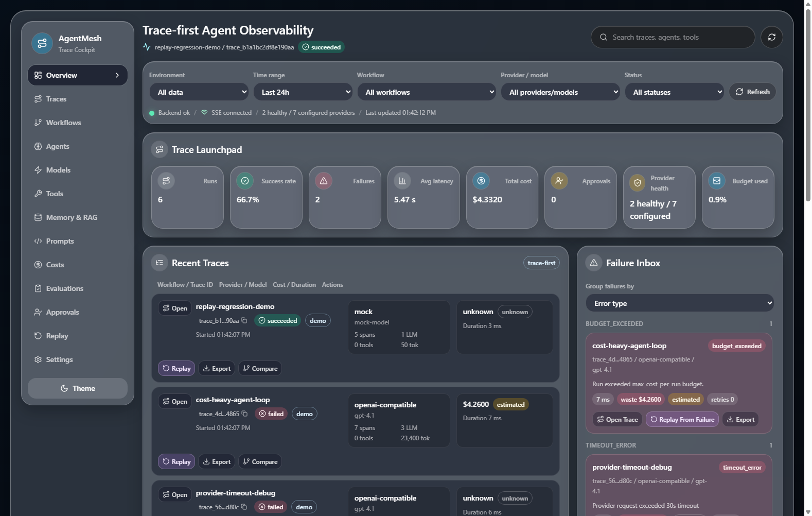This screenshot has height=516, width=812.
Task: Copy trace ID trace_b1...90aa
Action: tap(244, 320)
